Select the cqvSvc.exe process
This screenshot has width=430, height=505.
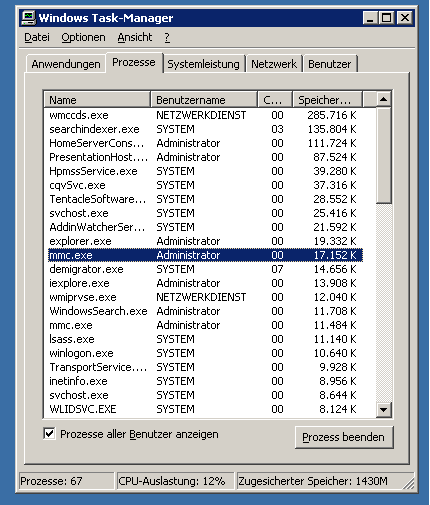click(205, 185)
